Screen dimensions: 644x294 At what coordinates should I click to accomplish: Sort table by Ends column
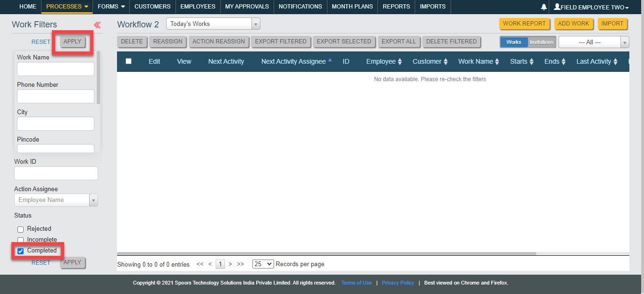point(554,61)
